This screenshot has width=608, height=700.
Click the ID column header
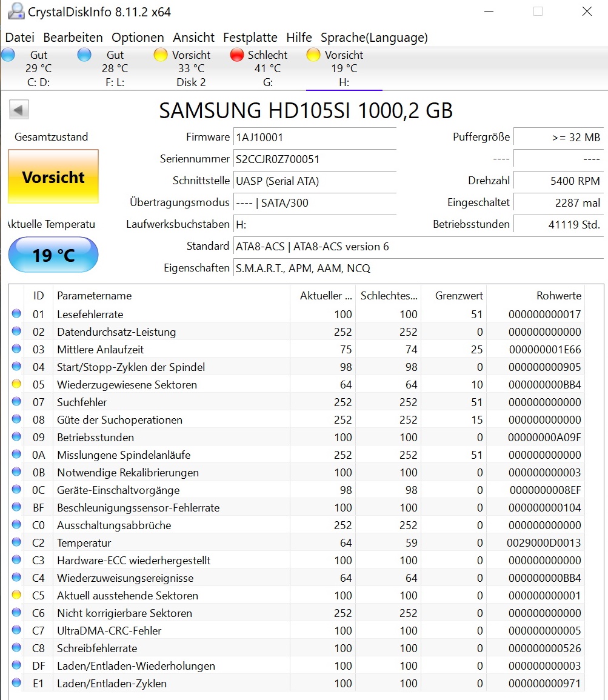point(38,296)
